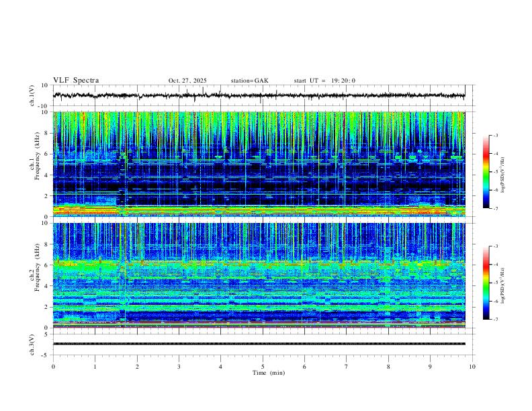The image size is (532, 411).
Task: Click the "ch.1(V)" waveform axis label
Action: click(32, 95)
